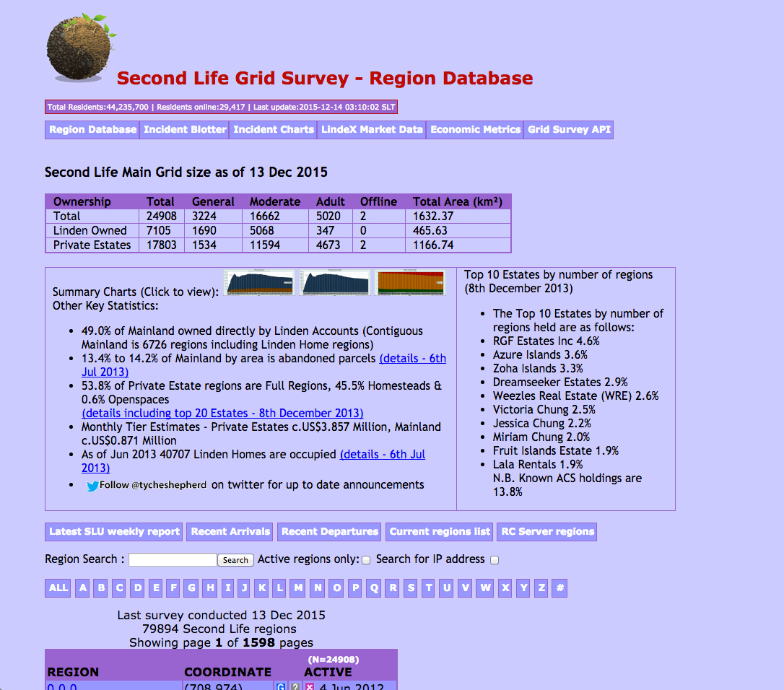This screenshot has height=690, width=784.
Task: Click the ACTIVE column header
Action: click(328, 672)
